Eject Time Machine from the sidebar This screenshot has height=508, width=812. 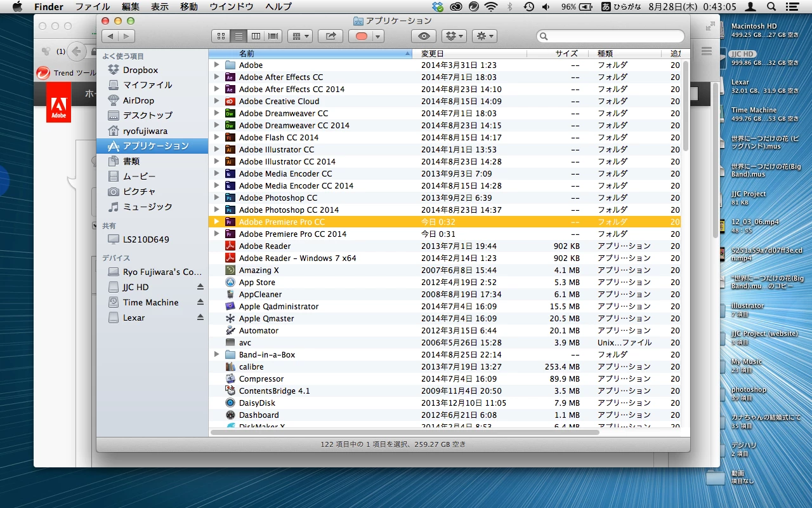pyautogui.click(x=200, y=303)
